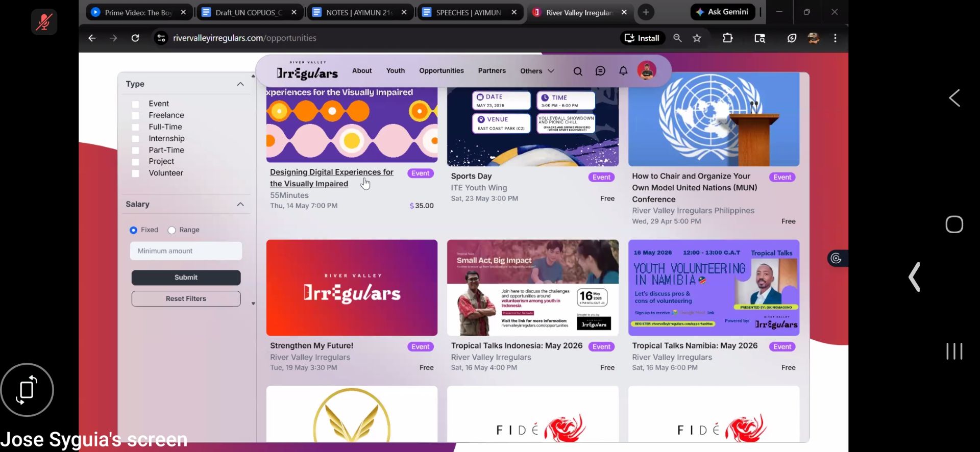980x452 pixels.
Task: Open the Partners menu item
Action: click(492, 71)
